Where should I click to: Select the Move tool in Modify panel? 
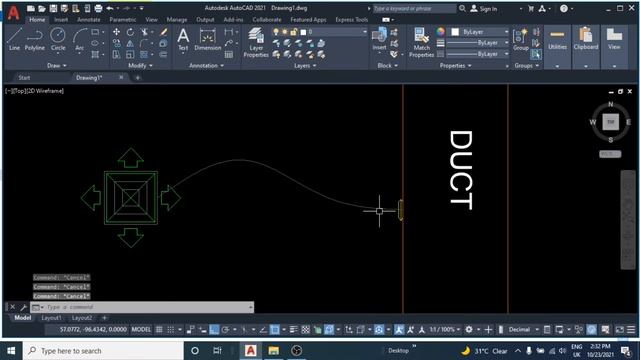116,32
